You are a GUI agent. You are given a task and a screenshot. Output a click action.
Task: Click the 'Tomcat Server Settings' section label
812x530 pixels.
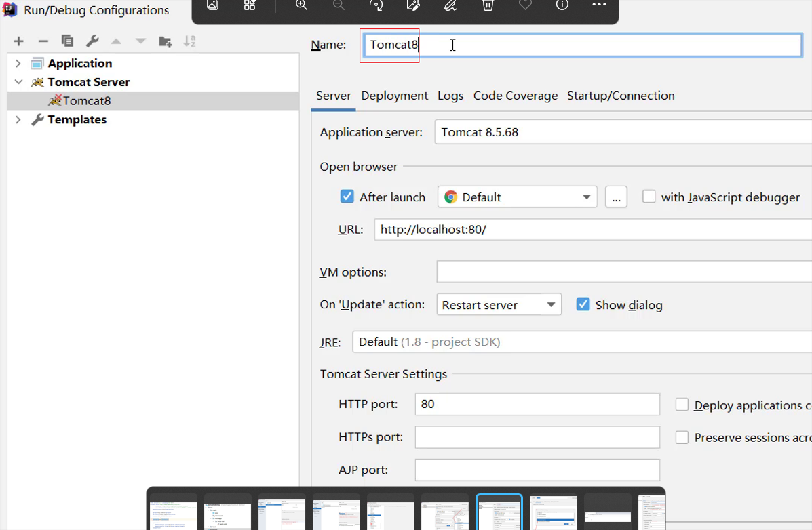pos(383,374)
